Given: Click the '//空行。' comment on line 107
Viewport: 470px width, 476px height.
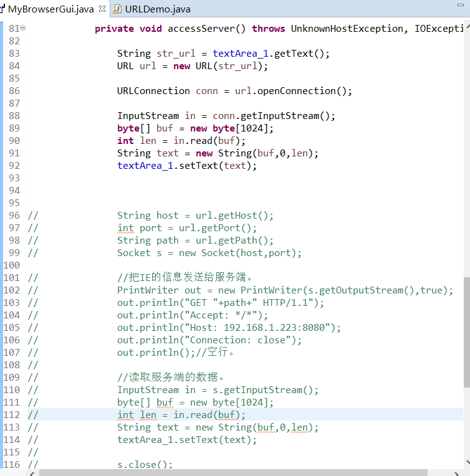Looking at the screenshot, I should point(215,352).
